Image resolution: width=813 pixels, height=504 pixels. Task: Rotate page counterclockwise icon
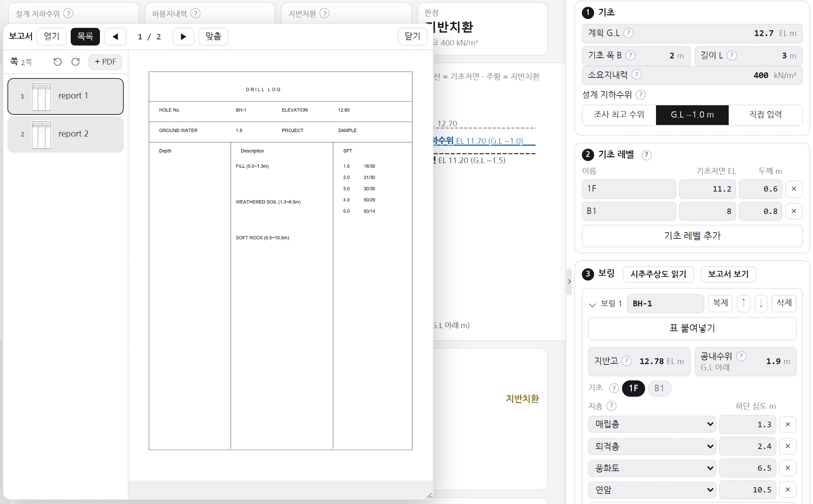[x=58, y=62]
